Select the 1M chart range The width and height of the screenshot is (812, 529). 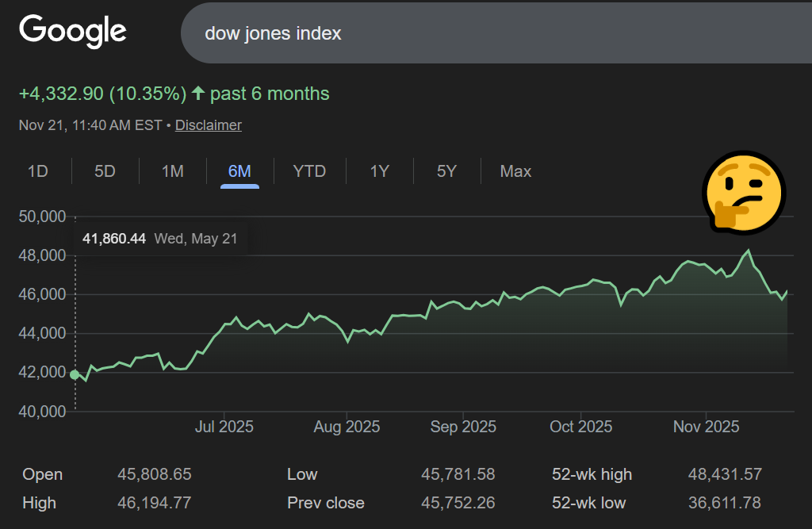pyautogui.click(x=172, y=171)
